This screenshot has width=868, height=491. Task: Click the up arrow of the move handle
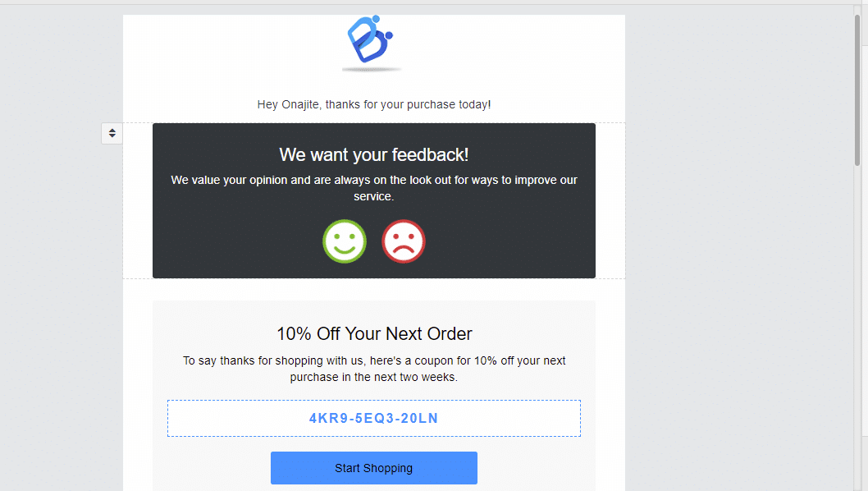click(x=112, y=131)
